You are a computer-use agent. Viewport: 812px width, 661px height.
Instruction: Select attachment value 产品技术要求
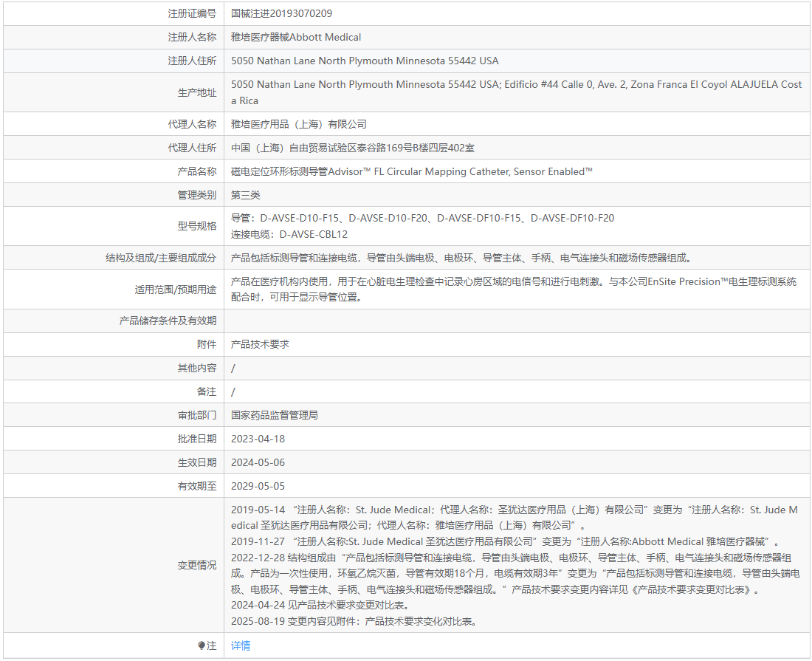click(260, 344)
